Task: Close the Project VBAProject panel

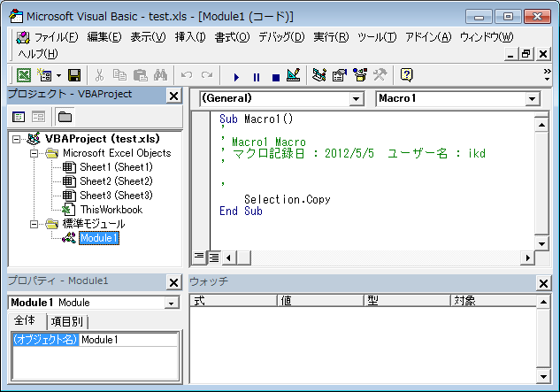Action: coord(174,96)
